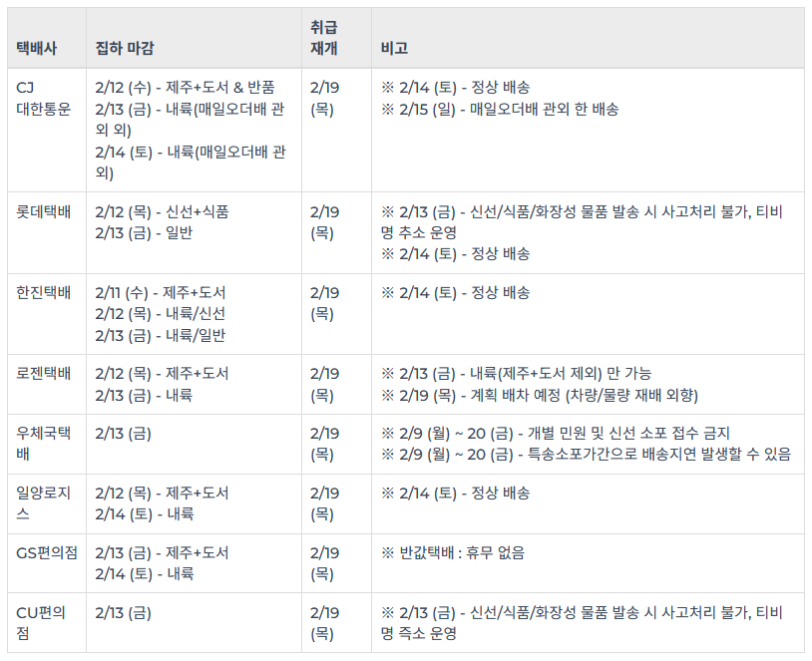Viewport: 812px width, 661px height.
Task: Click the 집하 마감 column header
Action: 125,48
